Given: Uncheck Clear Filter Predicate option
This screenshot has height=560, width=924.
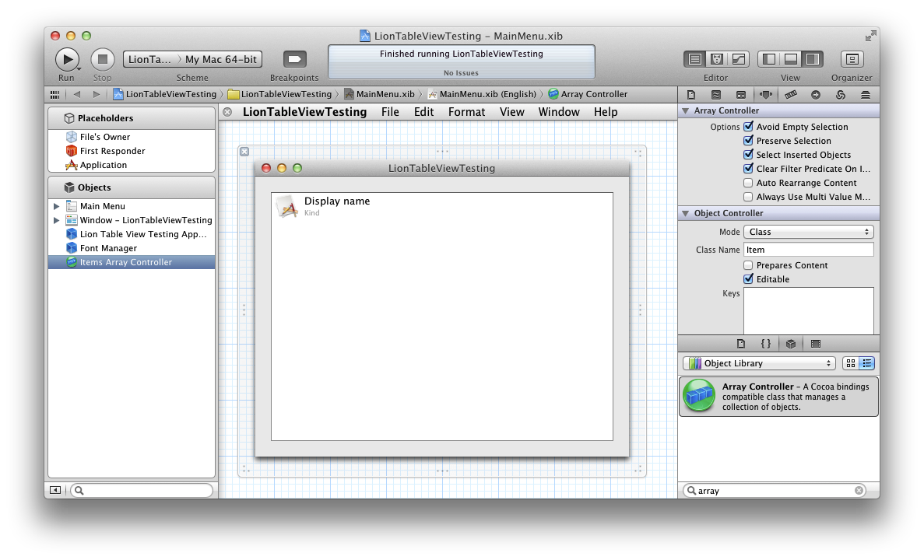Looking at the screenshot, I should (x=748, y=169).
